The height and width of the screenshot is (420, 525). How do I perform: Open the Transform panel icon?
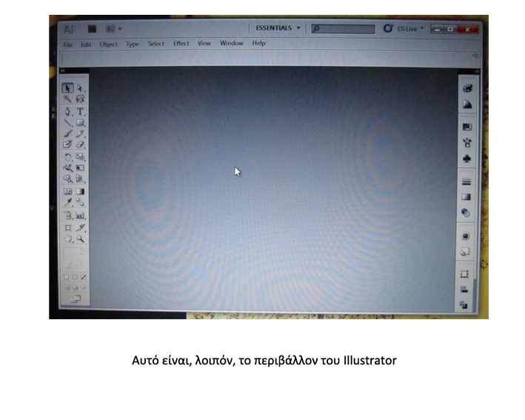point(464,274)
